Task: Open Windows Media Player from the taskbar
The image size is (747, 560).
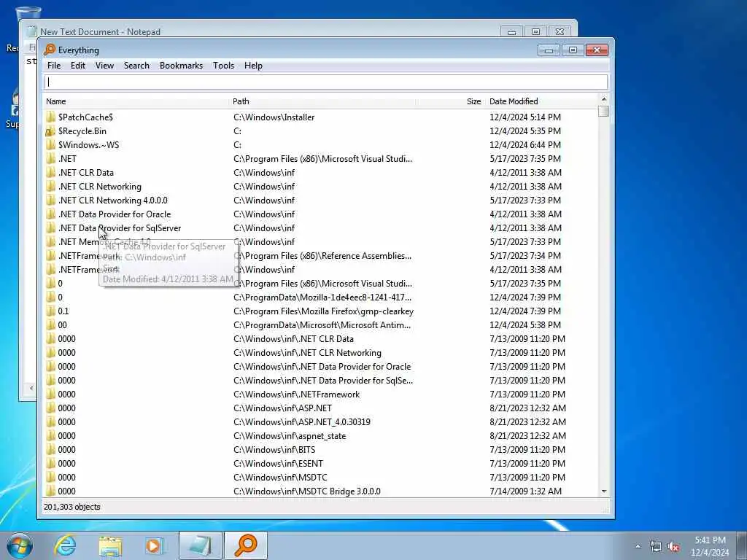Action: tap(155, 545)
